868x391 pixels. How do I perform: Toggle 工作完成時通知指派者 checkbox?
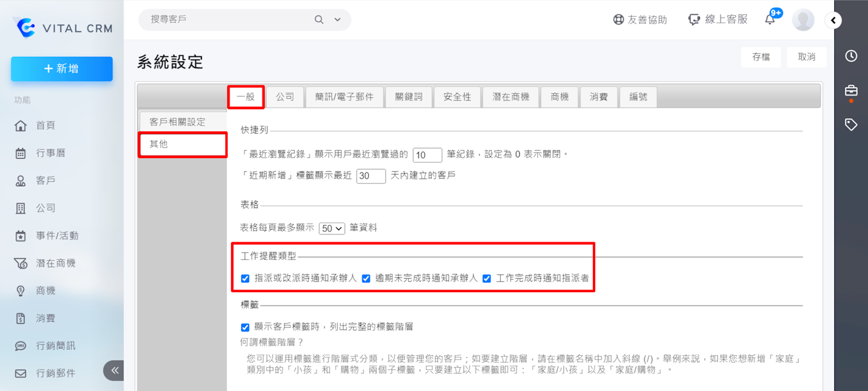coord(487,279)
